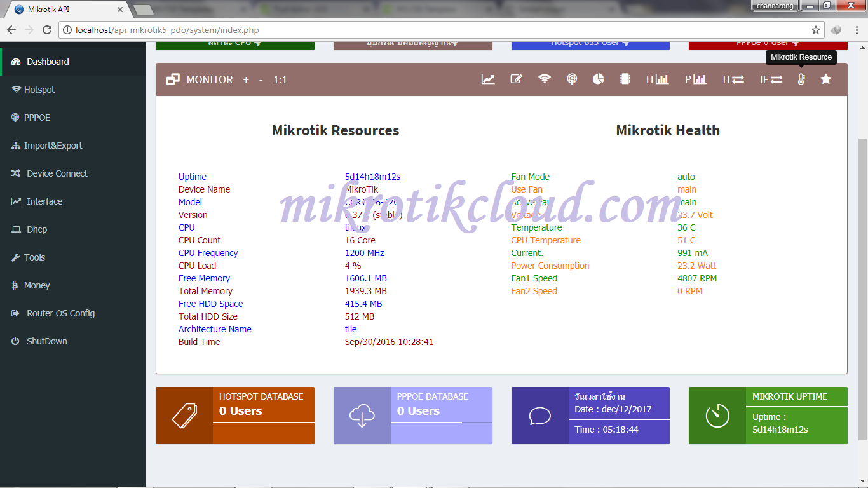Click the H transfer arrows icon
The image size is (868, 488).
733,79
